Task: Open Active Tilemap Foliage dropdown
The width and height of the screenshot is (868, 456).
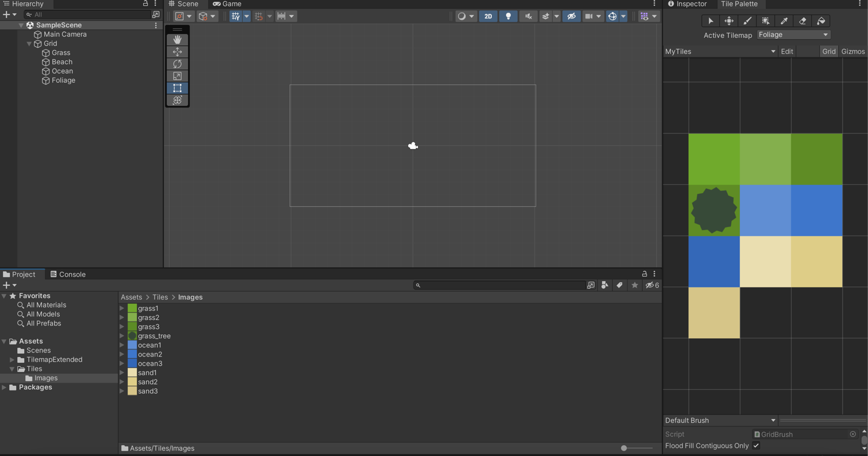Action: pos(793,35)
